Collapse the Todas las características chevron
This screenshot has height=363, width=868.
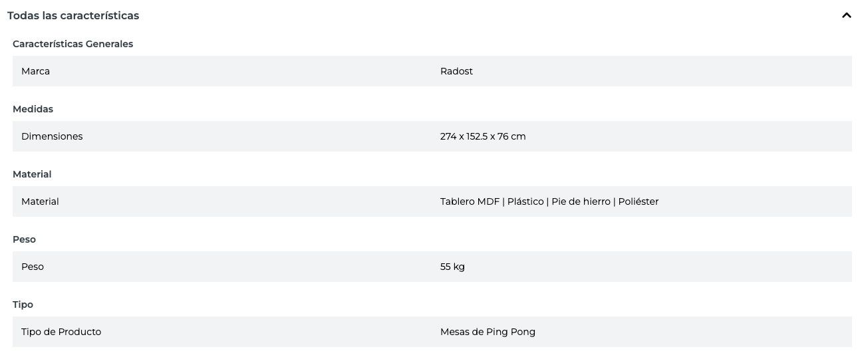click(x=846, y=15)
